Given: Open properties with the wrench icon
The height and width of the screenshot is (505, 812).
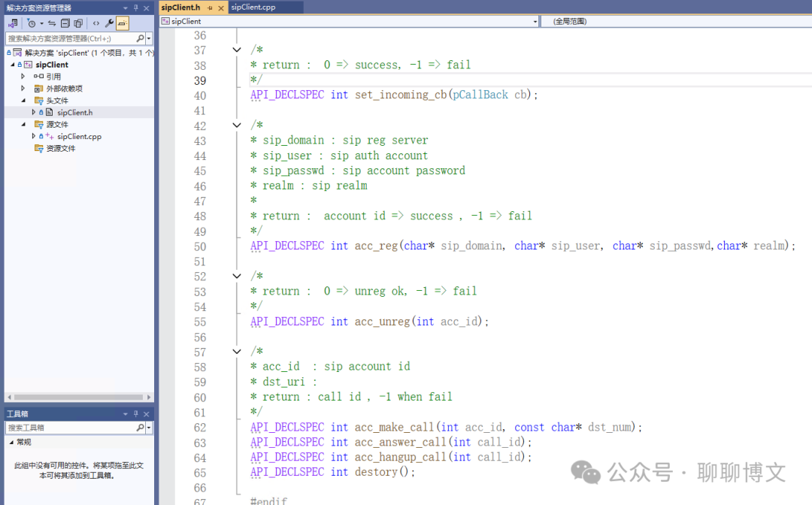Looking at the screenshot, I should click(110, 23).
